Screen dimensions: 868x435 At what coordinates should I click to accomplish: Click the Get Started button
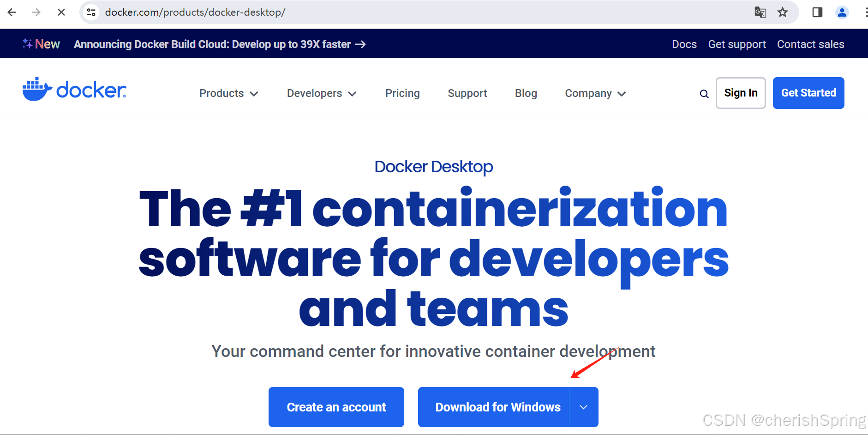tap(808, 93)
